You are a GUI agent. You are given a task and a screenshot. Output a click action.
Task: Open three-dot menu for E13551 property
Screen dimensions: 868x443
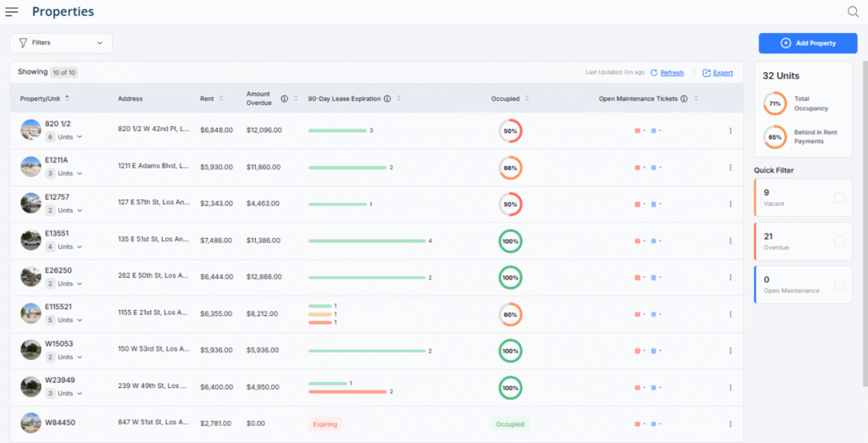pos(730,241)
